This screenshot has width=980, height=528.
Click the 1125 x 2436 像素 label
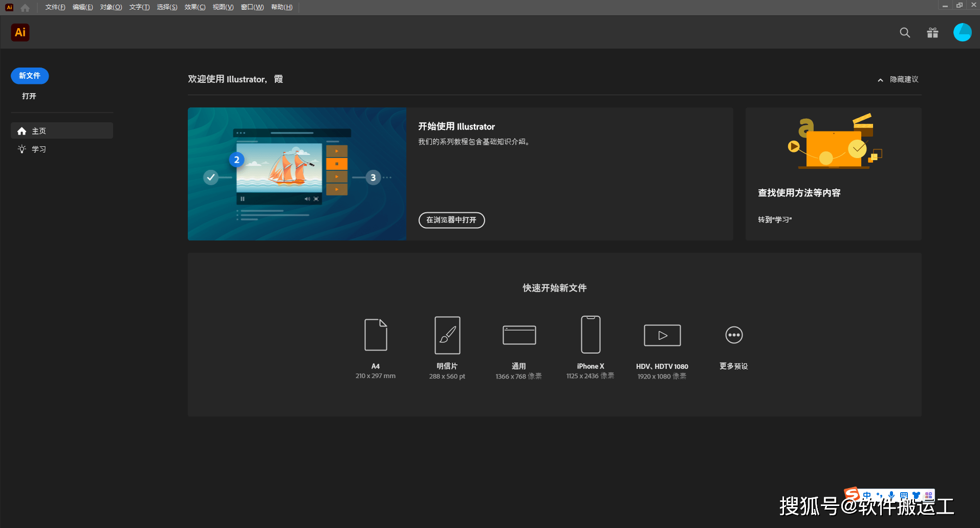[591, 376]
